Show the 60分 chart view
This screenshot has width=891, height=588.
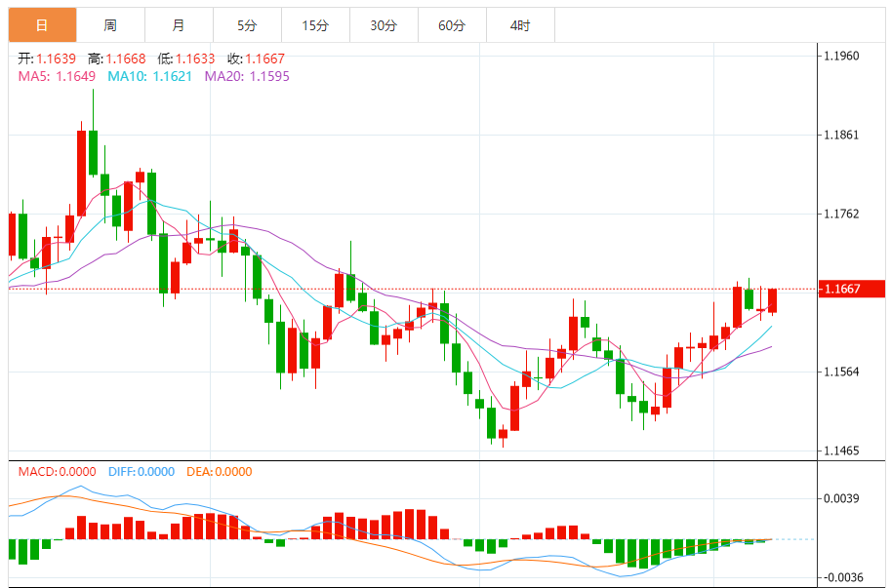click(452, 25)
